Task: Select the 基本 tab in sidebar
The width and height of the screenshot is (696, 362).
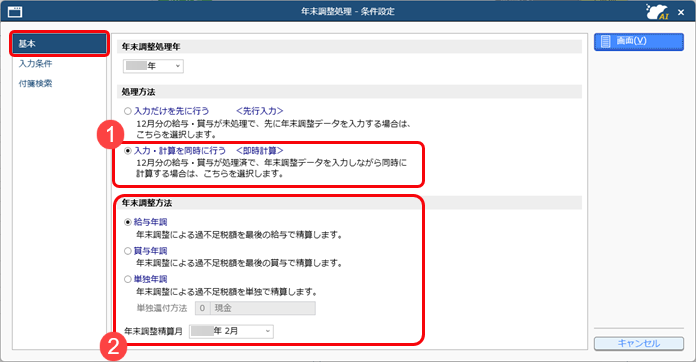Action: pos(59,43)
